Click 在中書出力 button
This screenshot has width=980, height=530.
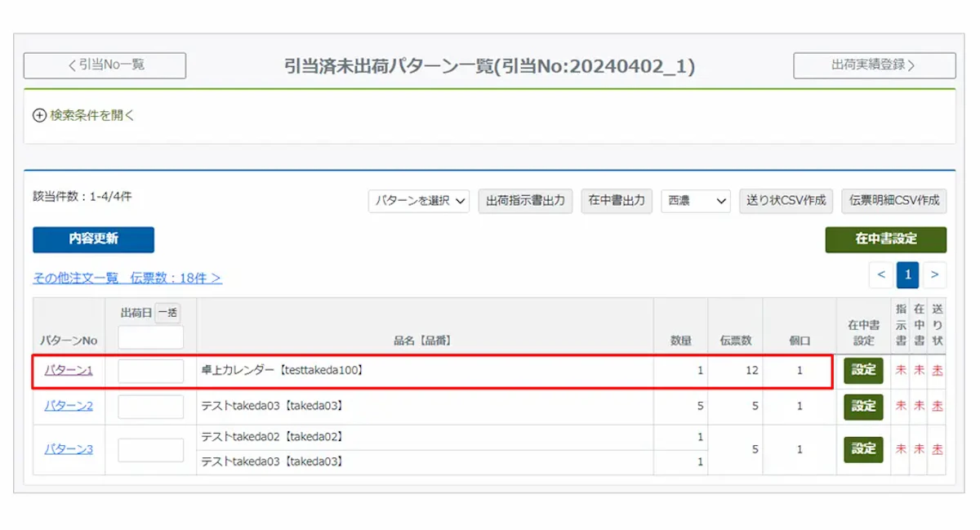[x=617, y=201]
